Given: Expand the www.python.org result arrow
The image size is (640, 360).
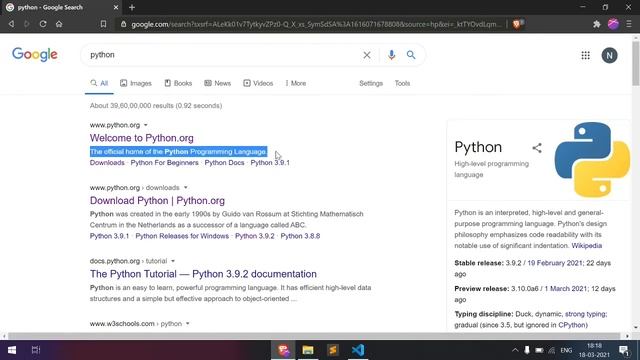Looking at the screenshot, I should pos(146,125).
